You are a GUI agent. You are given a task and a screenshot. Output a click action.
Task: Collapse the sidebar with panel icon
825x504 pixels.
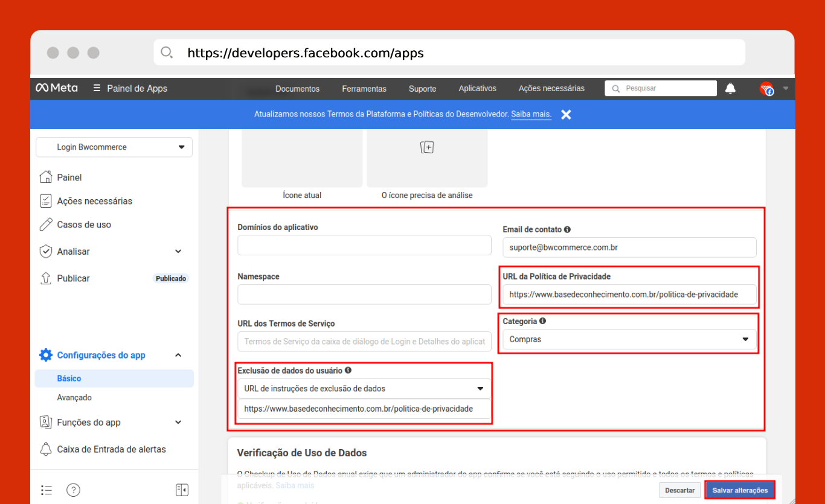point(182,490)
